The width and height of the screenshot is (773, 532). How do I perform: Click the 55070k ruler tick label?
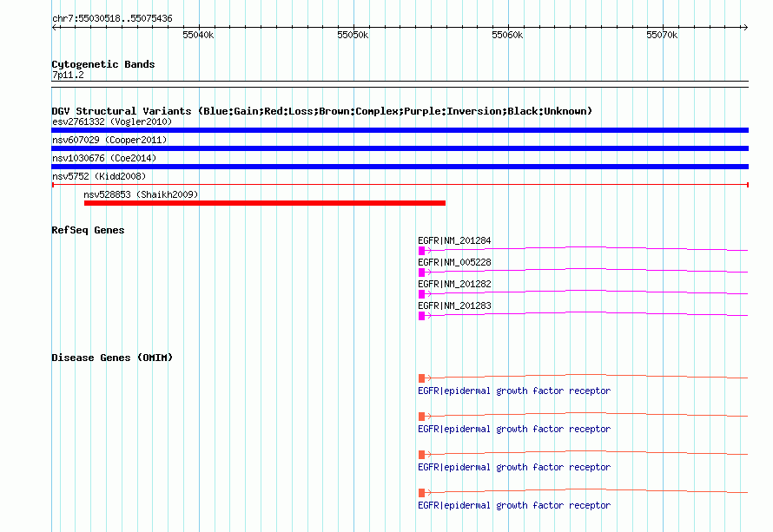coord(662,35)
